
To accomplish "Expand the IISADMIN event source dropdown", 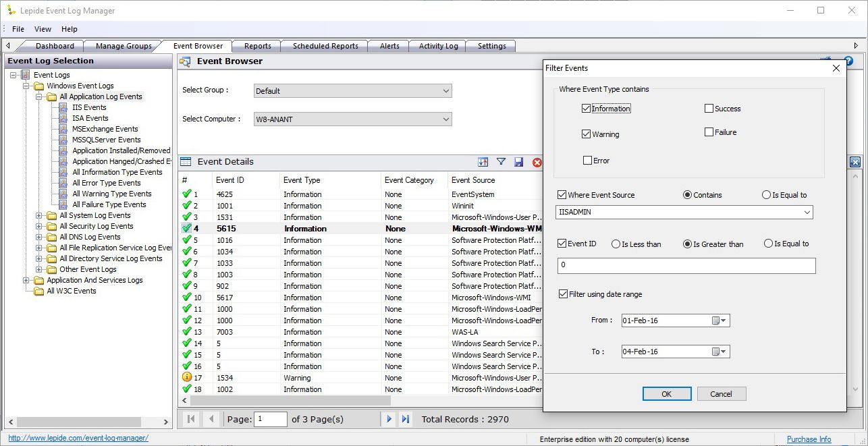I will pyautogui.click(x=807, y=213).
